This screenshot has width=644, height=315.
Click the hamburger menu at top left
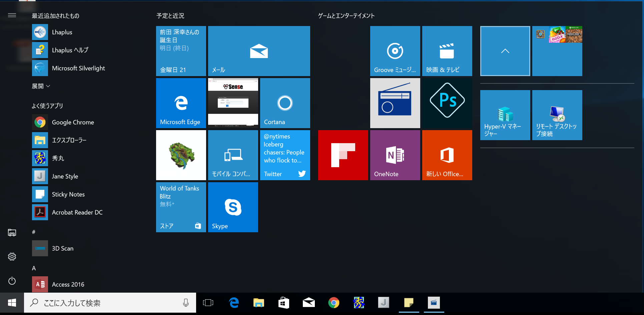pos(12,15)
